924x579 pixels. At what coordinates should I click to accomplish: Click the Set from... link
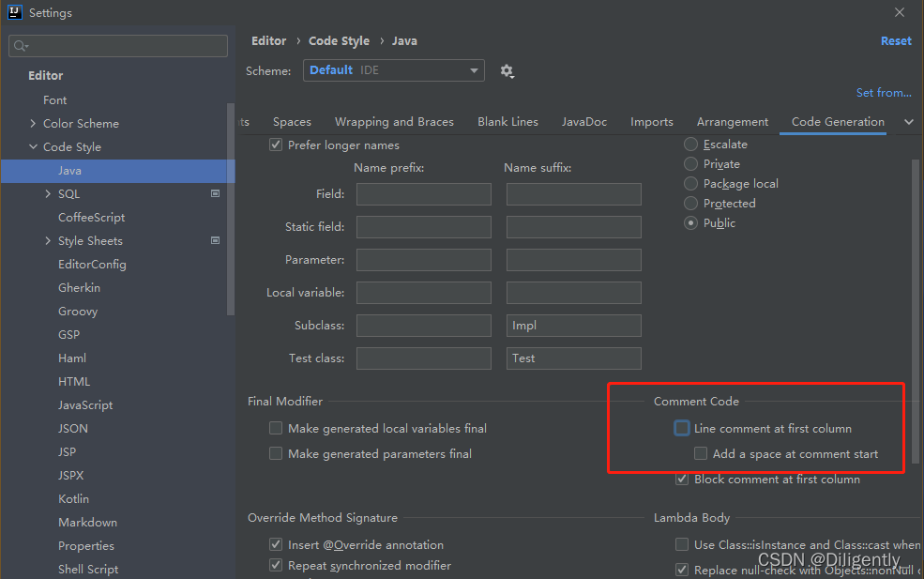[884, 93]
